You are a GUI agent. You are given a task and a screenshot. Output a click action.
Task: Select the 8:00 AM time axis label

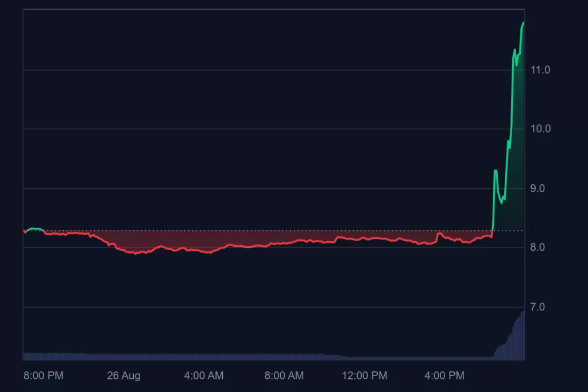[x=284, y=376]
